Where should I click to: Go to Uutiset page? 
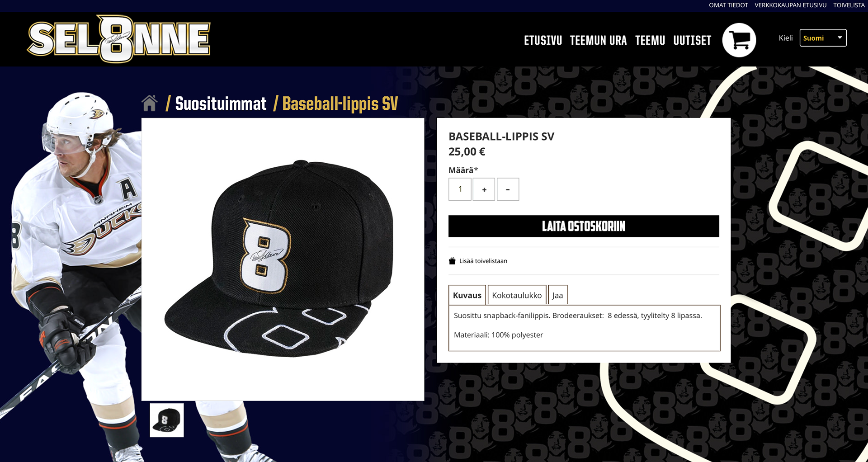point(692,41)
